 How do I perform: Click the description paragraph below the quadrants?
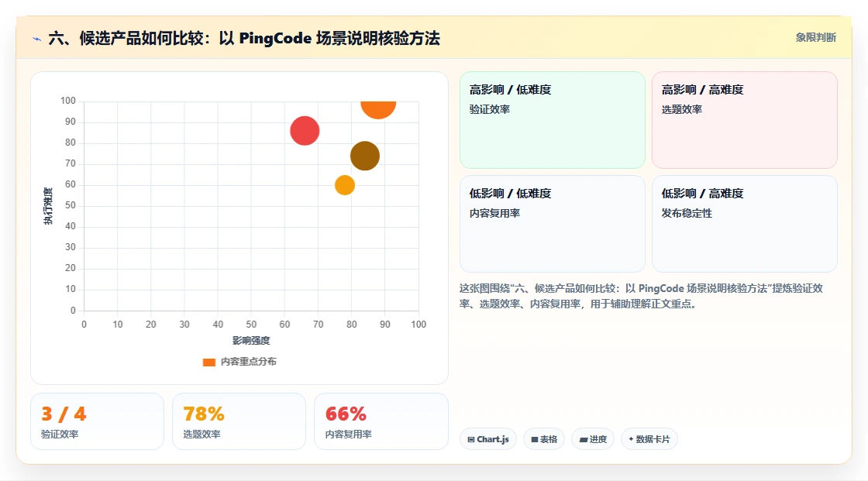641,296
